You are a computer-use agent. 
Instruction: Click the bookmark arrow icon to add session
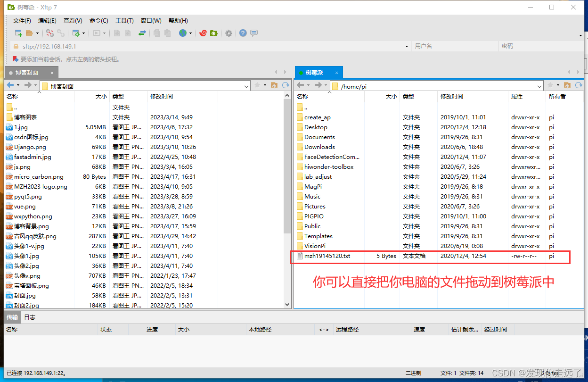16,59
